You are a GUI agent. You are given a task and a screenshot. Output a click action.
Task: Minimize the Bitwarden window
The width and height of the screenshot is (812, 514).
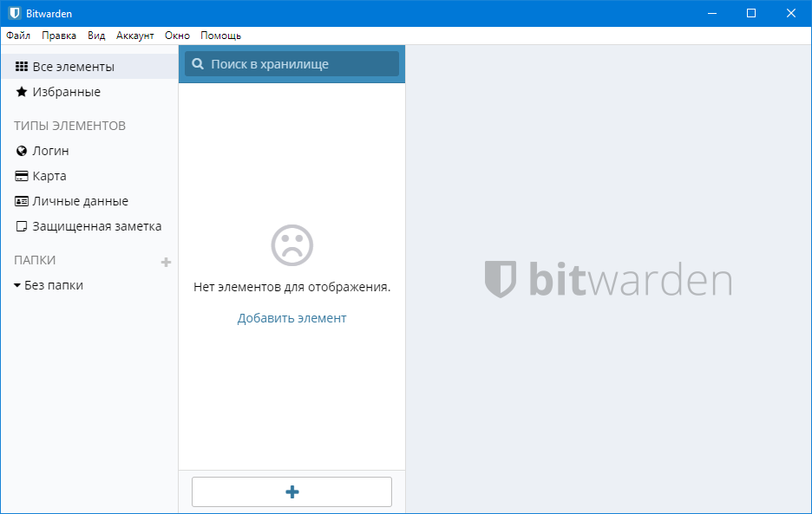(x=712, y=14)
